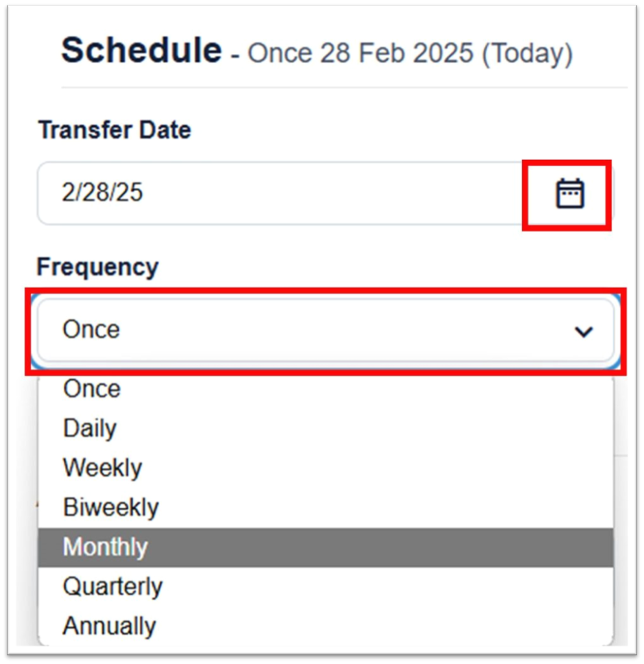
Task: Select the Annually frequency option
Action: [110, 626]
